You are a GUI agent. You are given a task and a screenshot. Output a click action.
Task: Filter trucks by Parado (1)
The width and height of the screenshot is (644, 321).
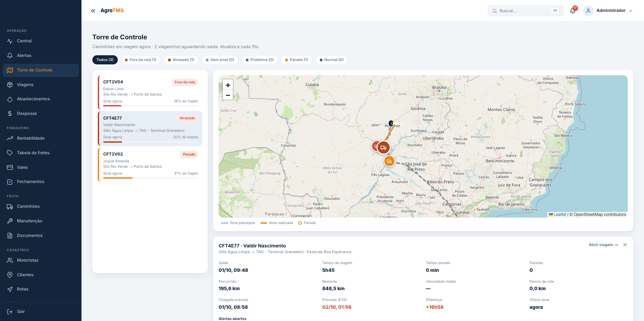[297, 60]
